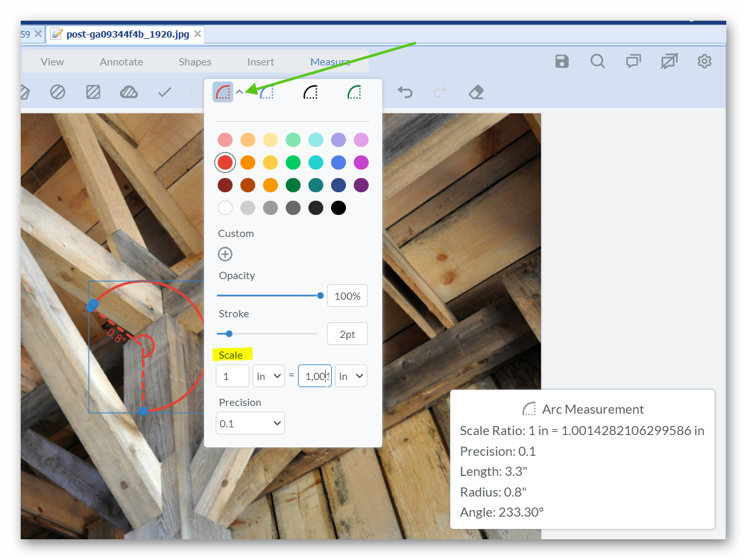The image size is (747, 560).
Task: Open the search magnifier tool
Action: tap(597, 62)
